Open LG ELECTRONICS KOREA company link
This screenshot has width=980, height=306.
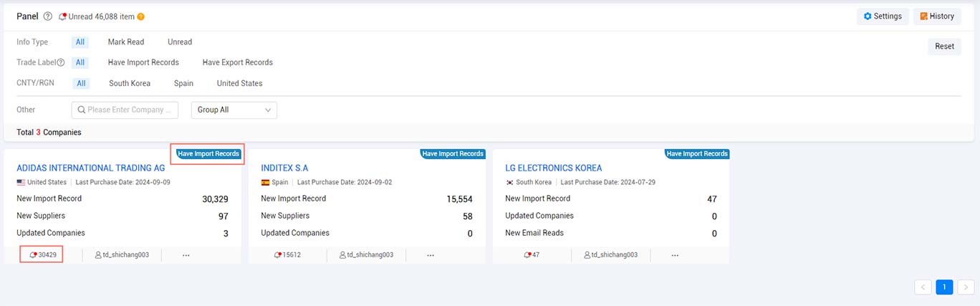click(554, 168)
